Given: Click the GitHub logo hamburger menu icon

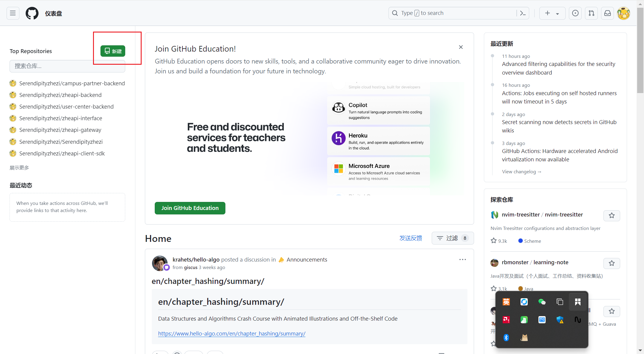Looking at the screenshot, I should [x=13, y=13].
